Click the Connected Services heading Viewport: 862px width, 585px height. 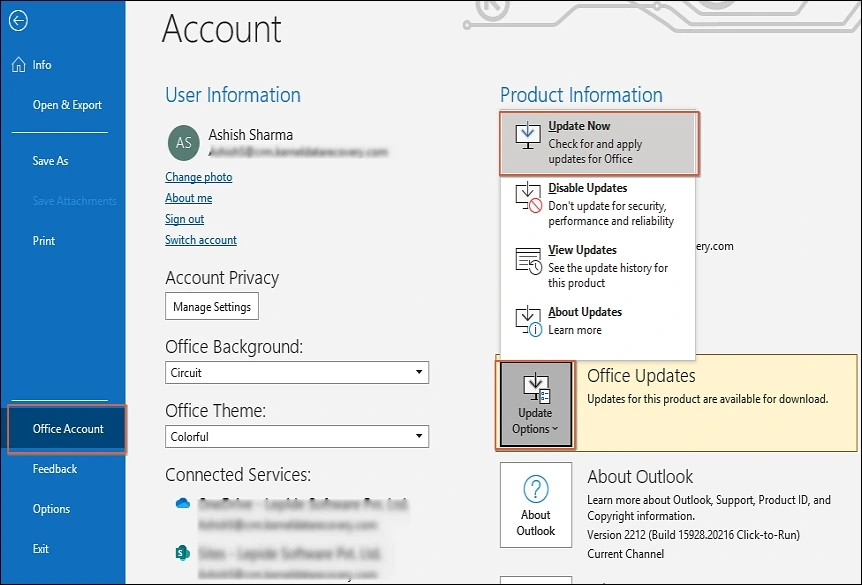pos(238,474)
